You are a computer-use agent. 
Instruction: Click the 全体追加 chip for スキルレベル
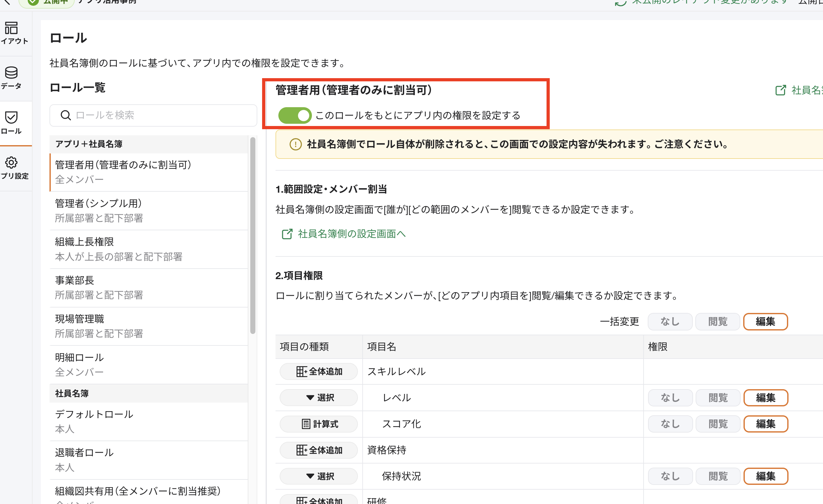319,372
